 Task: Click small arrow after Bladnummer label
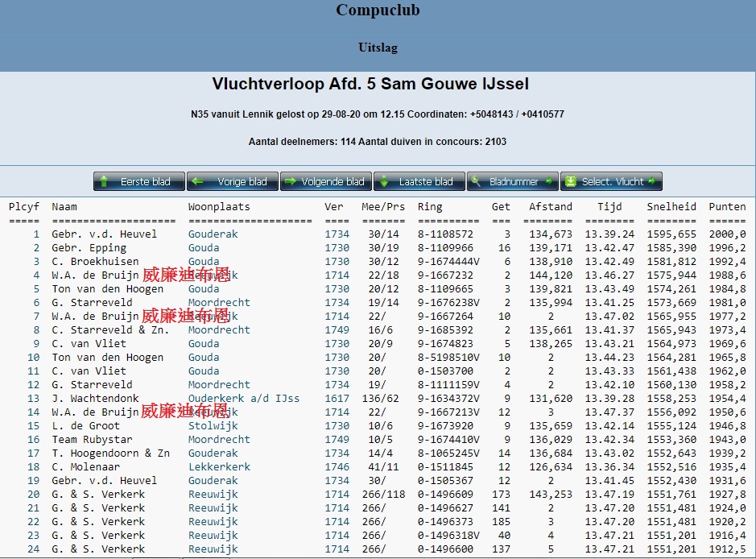coord(548,181)
